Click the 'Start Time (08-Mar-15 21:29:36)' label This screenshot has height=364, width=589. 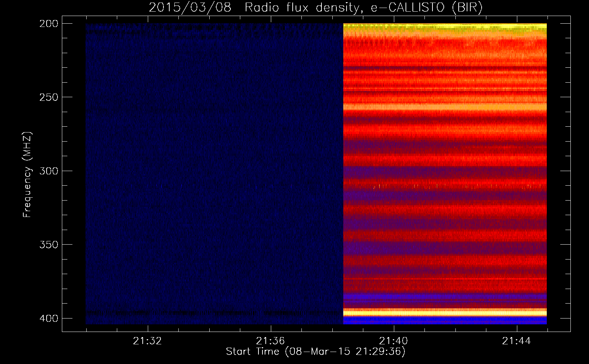[x=316, y=352]
